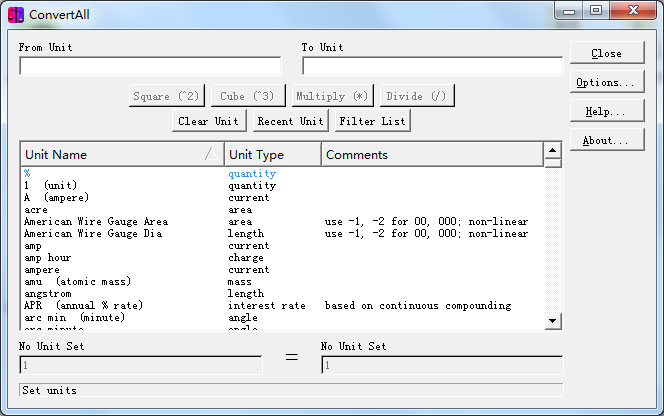
Task: Open the About dialog
Action: pos(606,140)
